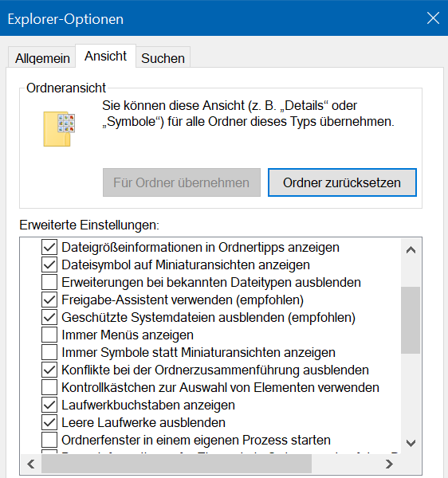
Task: Close the Explorer-Optionen dialog
Action: 433,18
